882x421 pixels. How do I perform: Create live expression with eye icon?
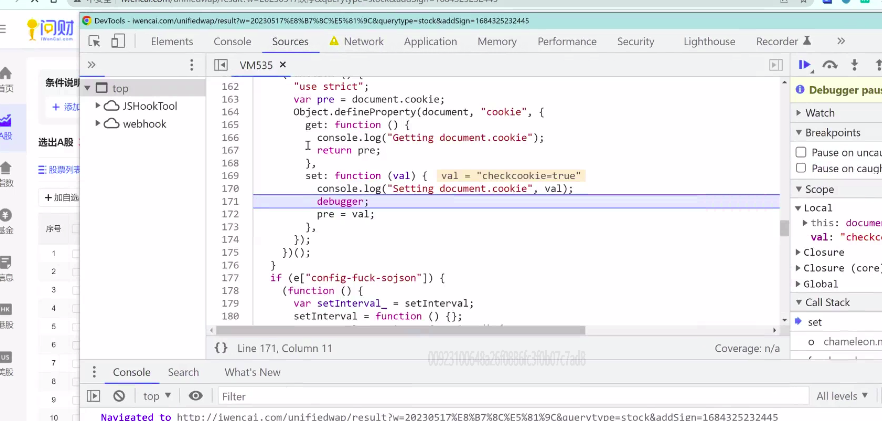(195, 396)
